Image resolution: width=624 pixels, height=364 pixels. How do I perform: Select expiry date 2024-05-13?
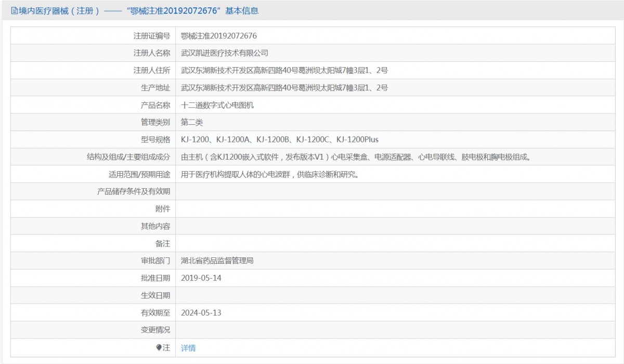pos(201,313)
